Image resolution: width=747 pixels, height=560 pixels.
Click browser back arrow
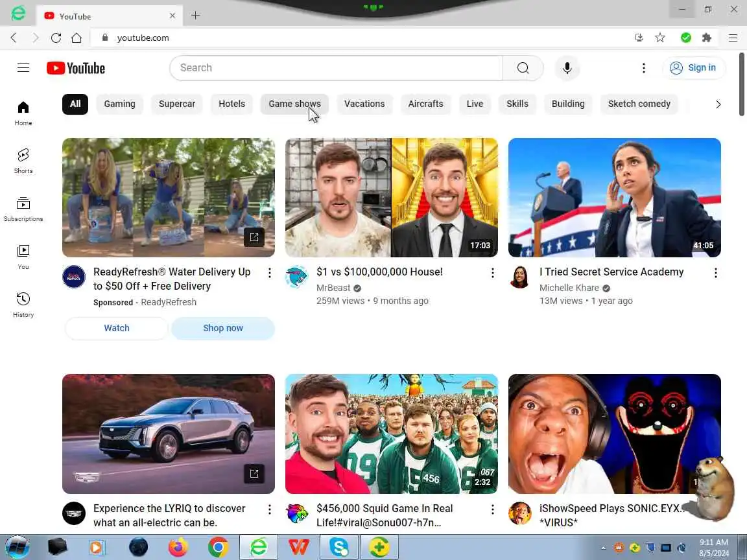(14, 38)
